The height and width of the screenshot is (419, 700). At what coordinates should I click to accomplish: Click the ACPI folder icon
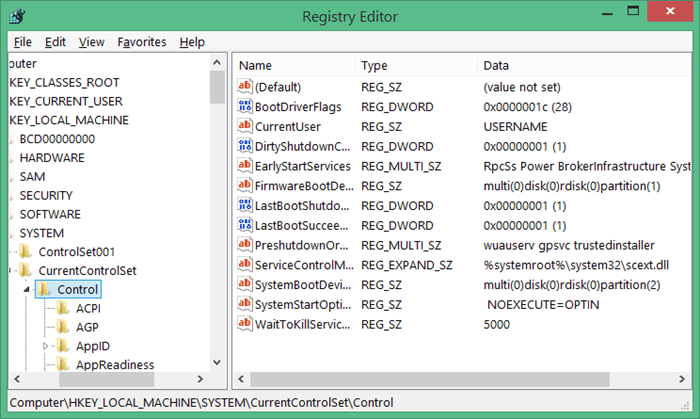[x=64, y=308]
